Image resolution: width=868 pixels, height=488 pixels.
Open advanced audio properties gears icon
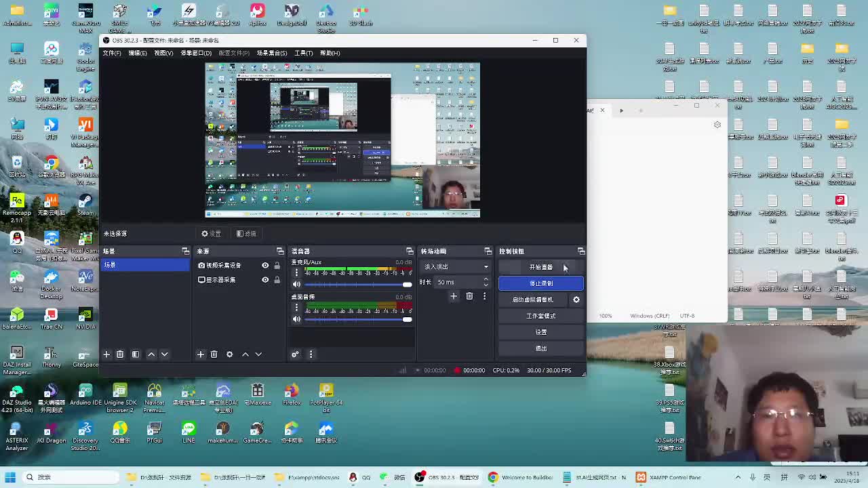(295, 354)
